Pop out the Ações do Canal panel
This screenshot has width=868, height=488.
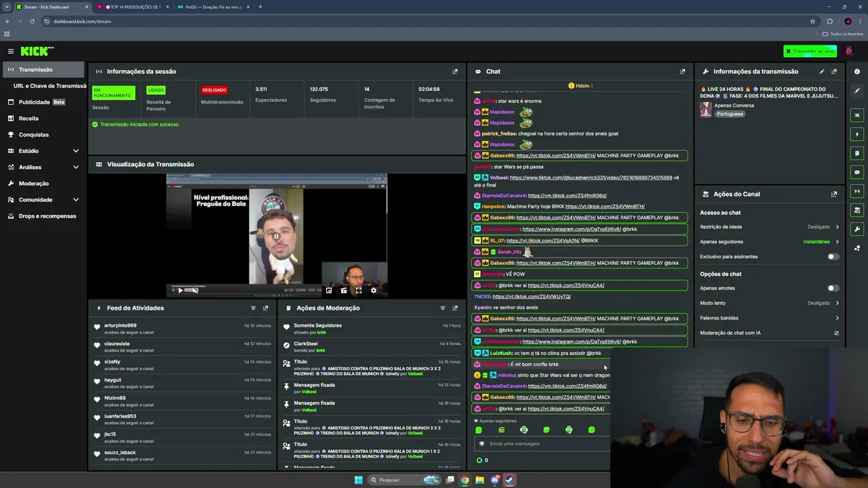pos(834,194)
